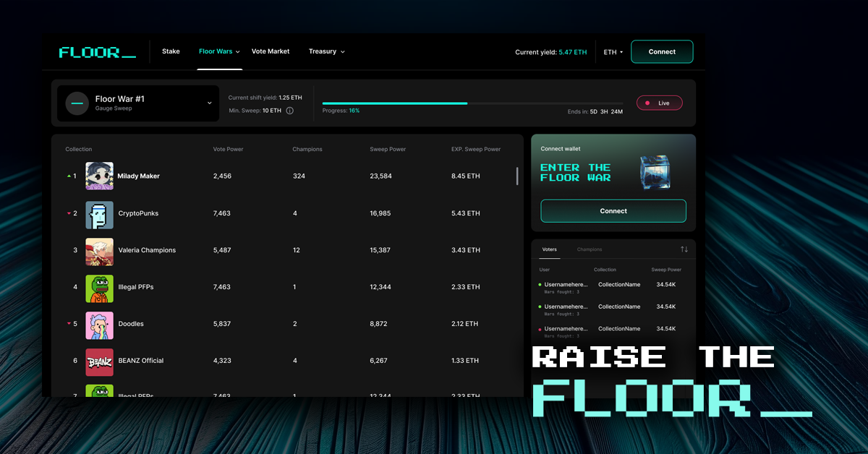Go to Vote Market

point(271,52)
